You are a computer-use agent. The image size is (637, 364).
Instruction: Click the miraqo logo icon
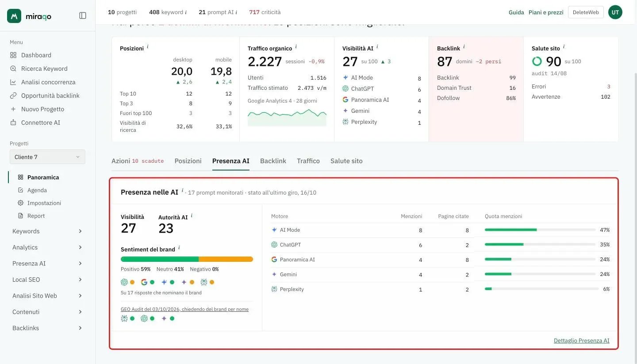[14, 16]
